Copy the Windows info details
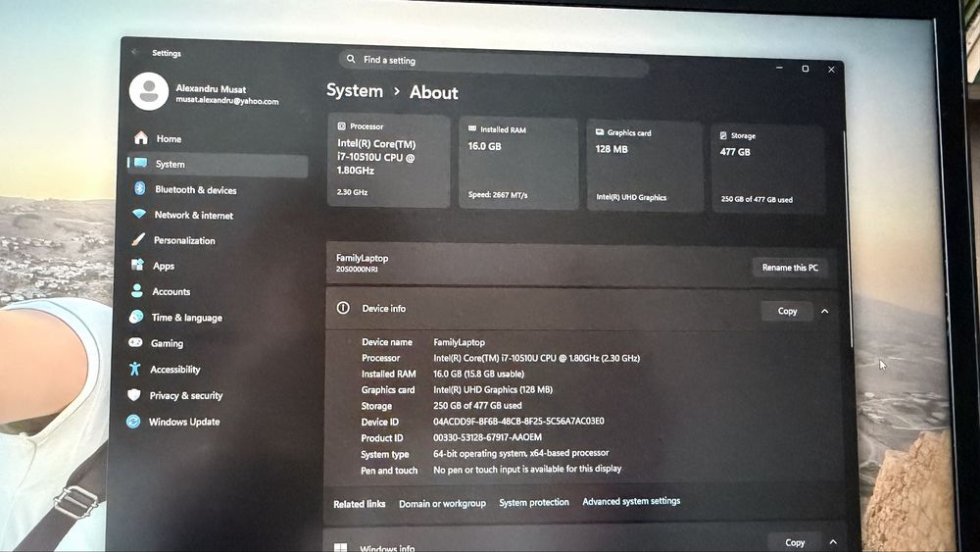 point(795,542)
